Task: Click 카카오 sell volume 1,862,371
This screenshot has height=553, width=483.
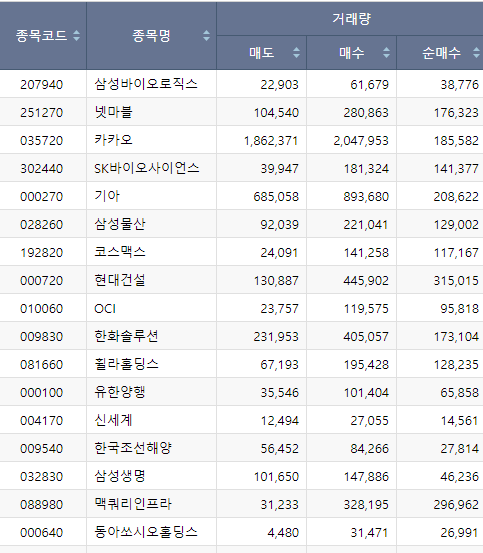Action: (x=271, y=141)
